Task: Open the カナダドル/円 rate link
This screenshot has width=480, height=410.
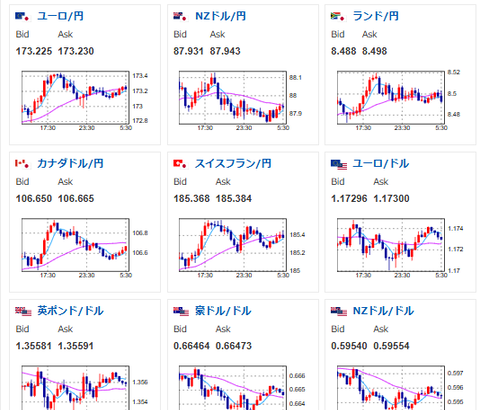Action: pyautogui.click(x=70, y=163)
